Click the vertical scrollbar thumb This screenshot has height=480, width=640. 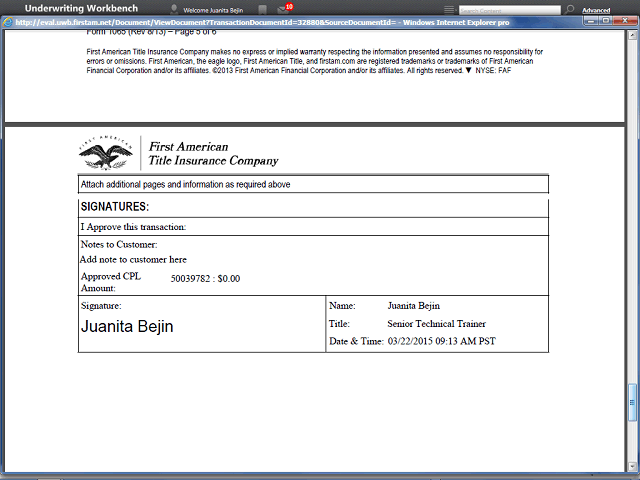(632, 402)
